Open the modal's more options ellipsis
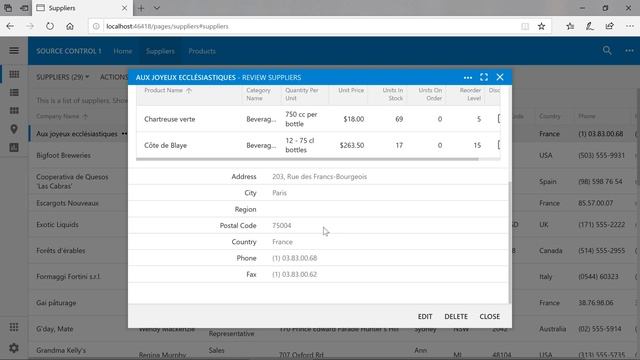 tap(468, 78)
